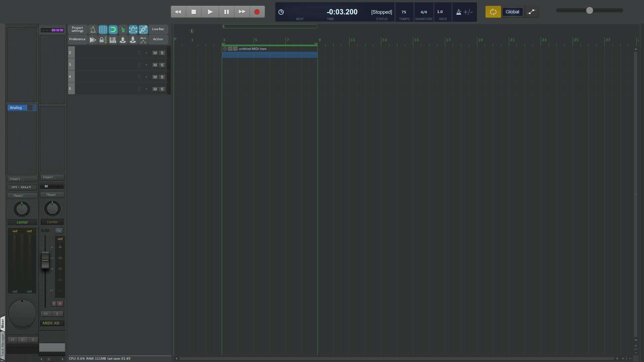This screenshot has width=644, height=362.
Task: Click the upload arrow toolbar icon
Action: coord(123,40)
